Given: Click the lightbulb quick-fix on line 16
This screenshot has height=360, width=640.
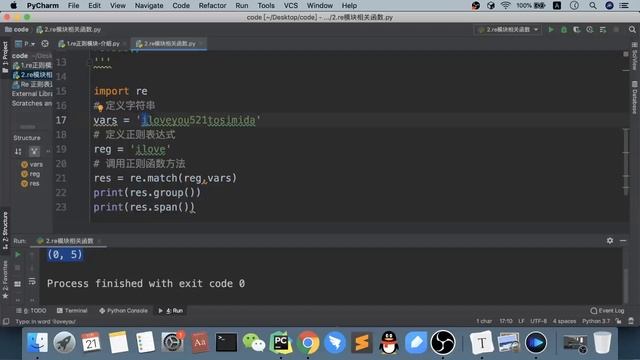Looking at the screenshot, I should point(100,108).
